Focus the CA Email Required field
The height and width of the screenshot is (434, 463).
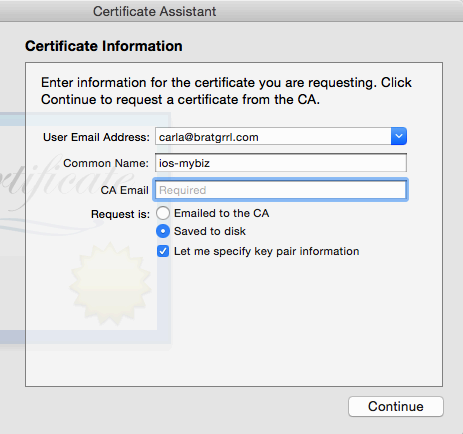click(x=281, y=190)
